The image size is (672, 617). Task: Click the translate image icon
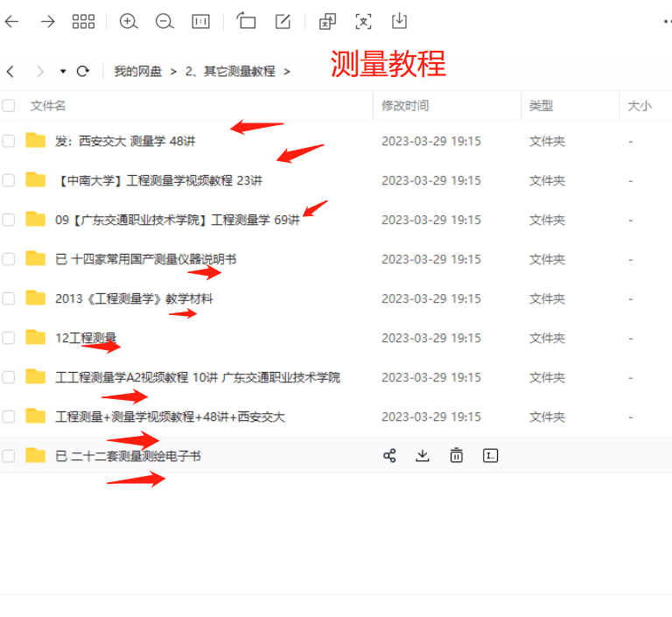327,21
